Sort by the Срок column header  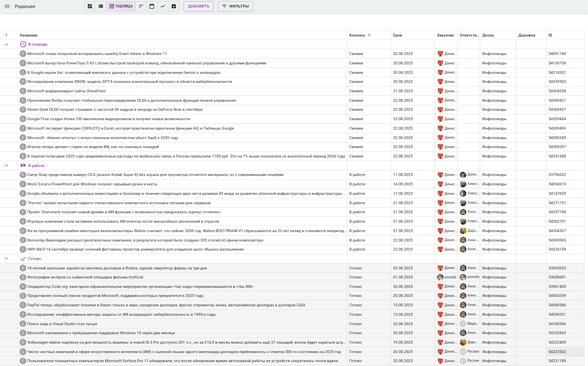pyautogui.click(x=397, y=35)
